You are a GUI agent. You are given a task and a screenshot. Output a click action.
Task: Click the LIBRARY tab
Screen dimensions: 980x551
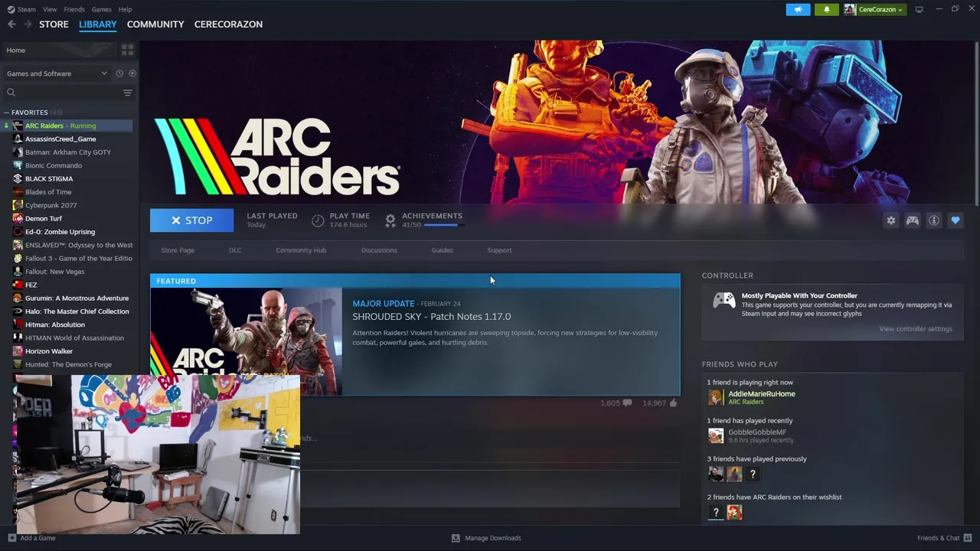97,24
